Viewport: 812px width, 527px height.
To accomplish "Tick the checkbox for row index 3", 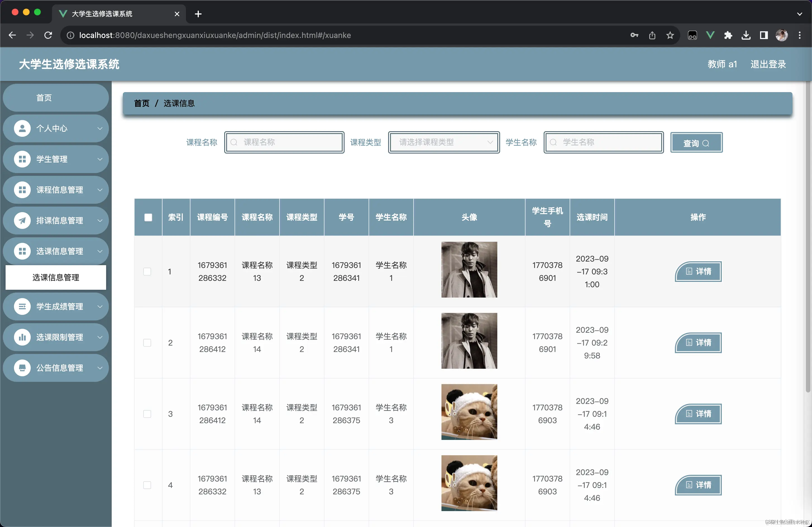I will click(147, 414).
